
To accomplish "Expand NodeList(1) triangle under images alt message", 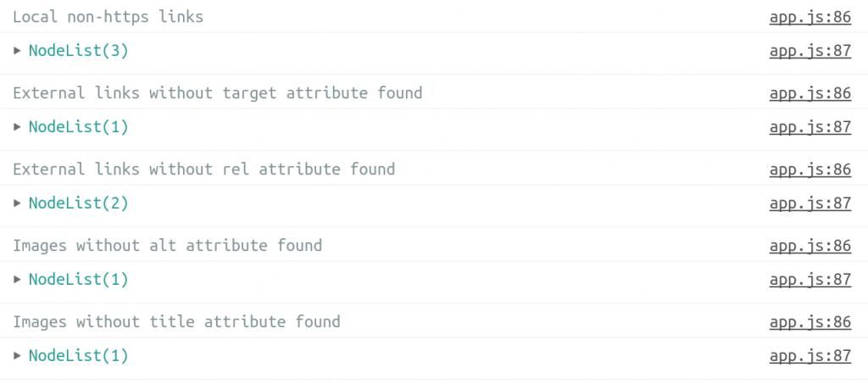I will pos(17,280).
